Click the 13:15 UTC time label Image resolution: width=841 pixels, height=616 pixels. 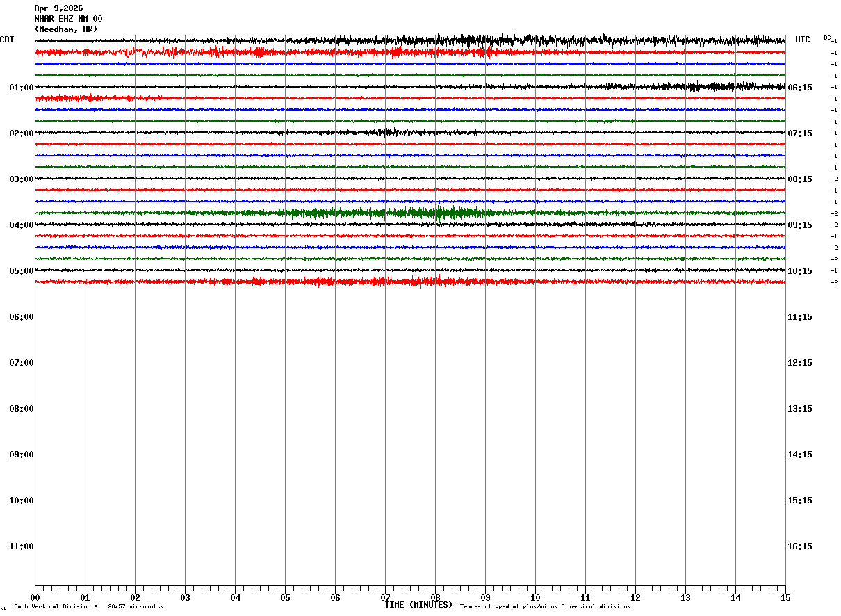[x=800, y=409]
